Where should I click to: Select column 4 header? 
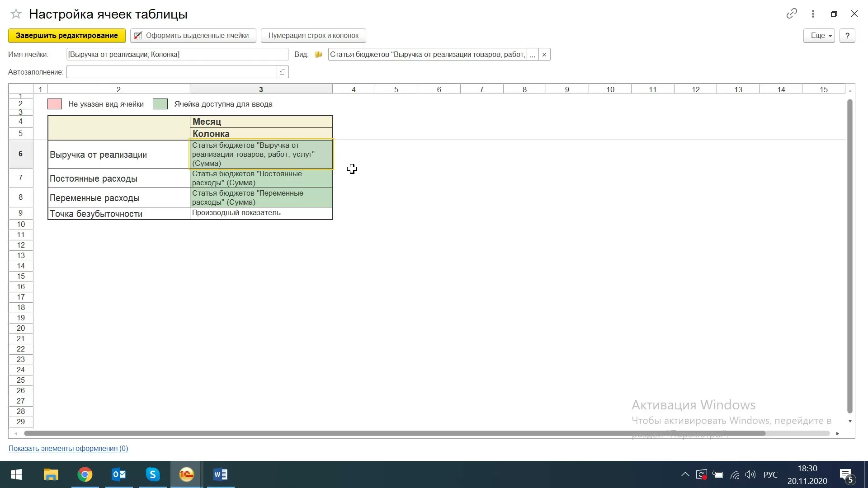pyautogui.click(x=354, y=89)
